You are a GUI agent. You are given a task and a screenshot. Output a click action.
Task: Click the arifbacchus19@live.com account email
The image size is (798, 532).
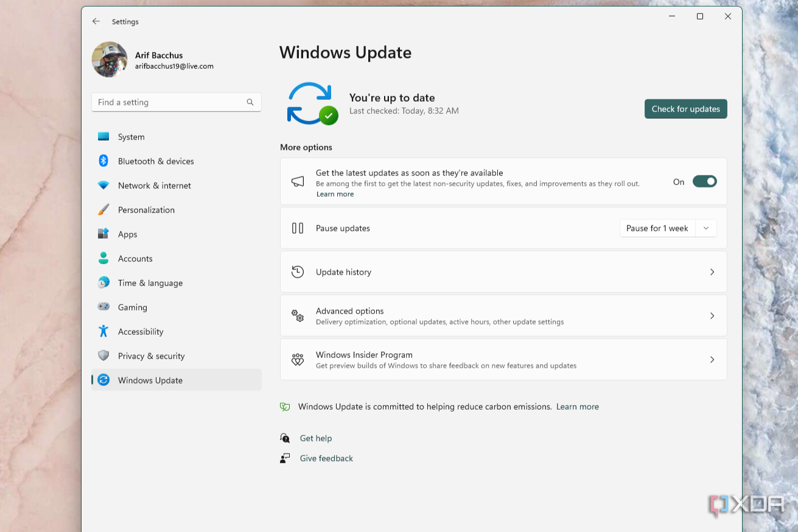(174, 66)
